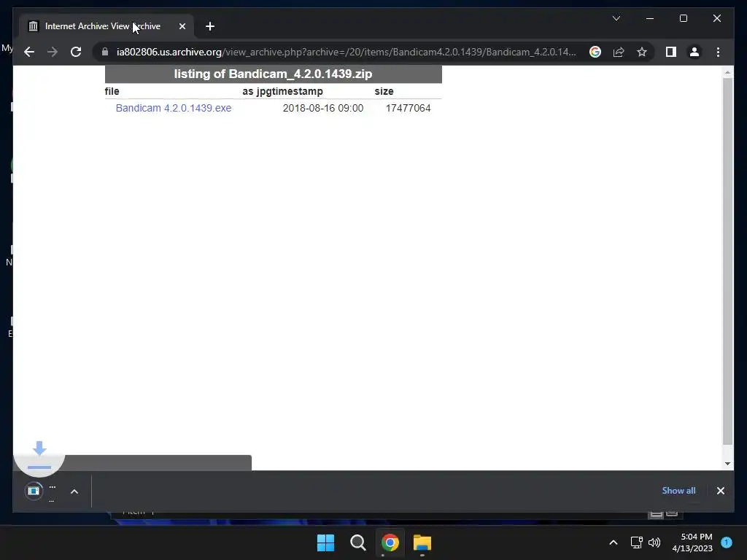Select the Internet Archive: View Archive tab
Viewport: 747px width, 560px height.
click(x=107, y=26)
